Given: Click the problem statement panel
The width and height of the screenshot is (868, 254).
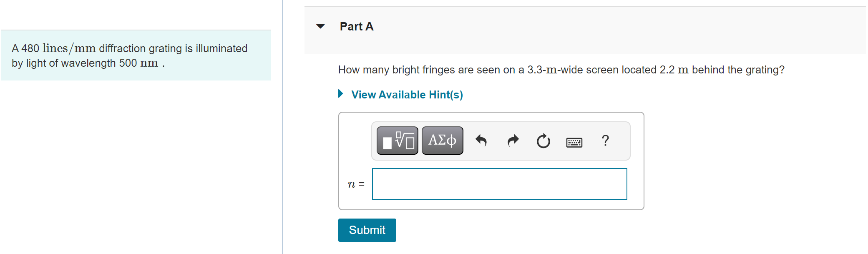Looking at the screenshot, I should pyautogui.click(x=136, y=55).
